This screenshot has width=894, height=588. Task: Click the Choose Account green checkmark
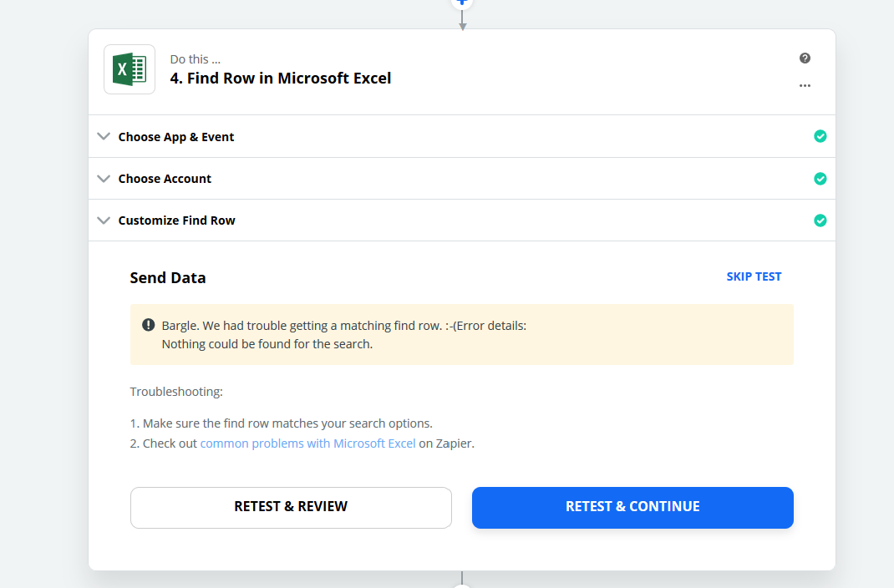tap(820, 179)
